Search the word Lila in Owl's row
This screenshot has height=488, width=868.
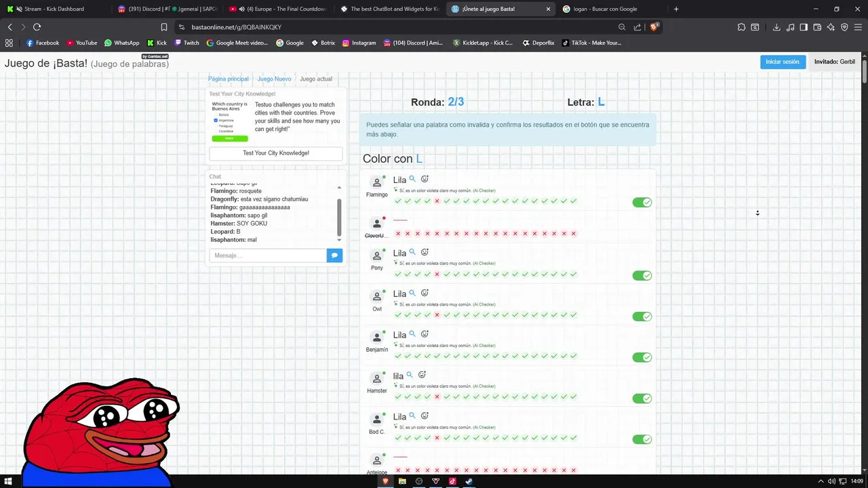click(x=412, y=293)
